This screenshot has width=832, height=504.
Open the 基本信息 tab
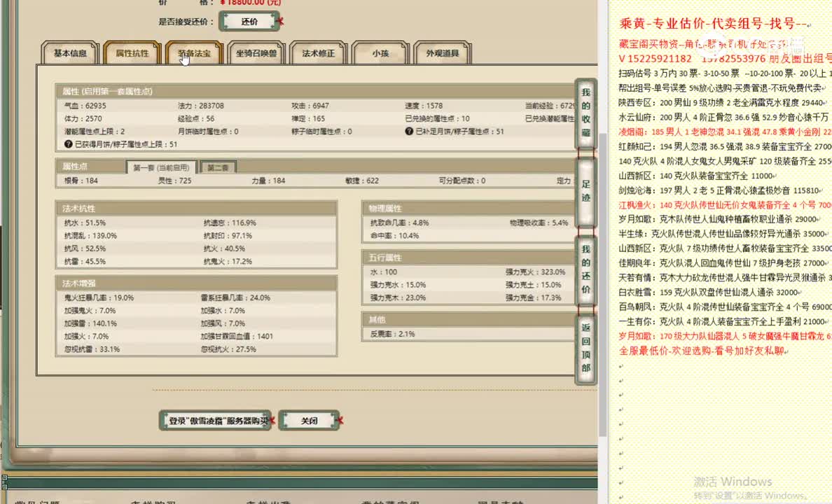click(70, 53)
